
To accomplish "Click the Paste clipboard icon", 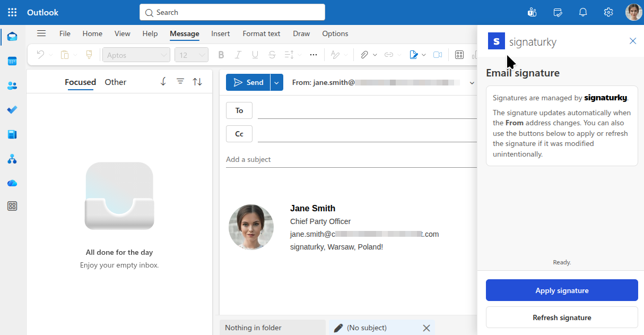I will [x=65, y=55].
